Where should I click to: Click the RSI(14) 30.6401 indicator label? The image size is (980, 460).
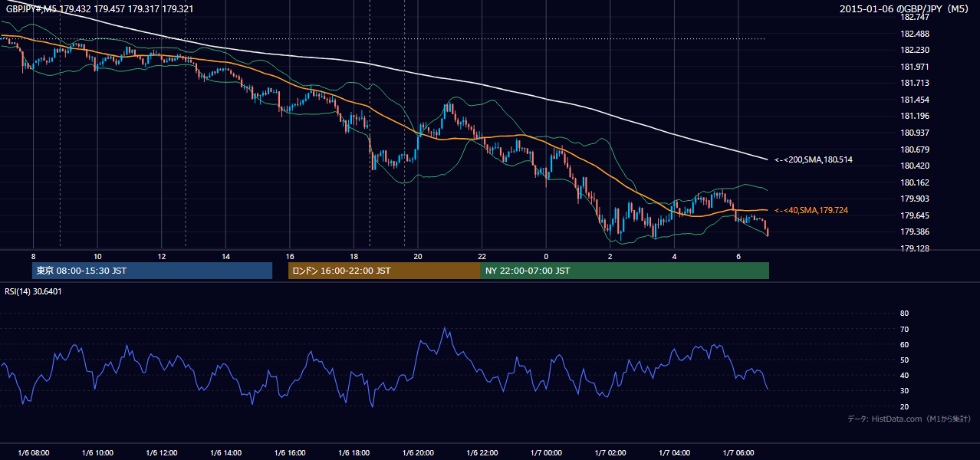(x=33, y=291)
